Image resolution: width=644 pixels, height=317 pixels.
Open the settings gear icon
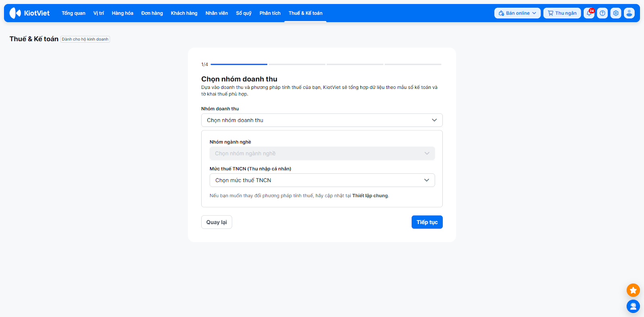[616, 13]
